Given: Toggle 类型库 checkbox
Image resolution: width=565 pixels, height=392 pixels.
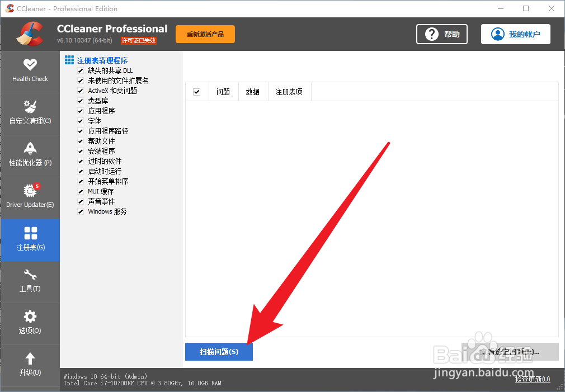Looking at the screenshot, I should pos(81,101).
